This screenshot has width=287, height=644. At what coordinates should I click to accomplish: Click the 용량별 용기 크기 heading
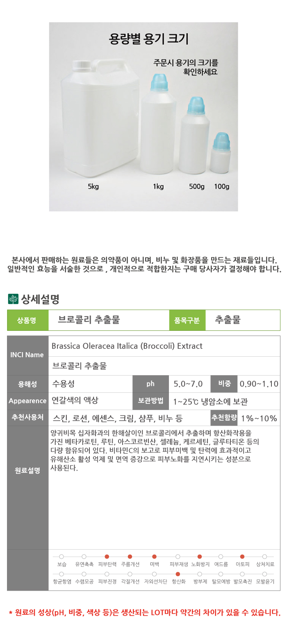point(148,39)
